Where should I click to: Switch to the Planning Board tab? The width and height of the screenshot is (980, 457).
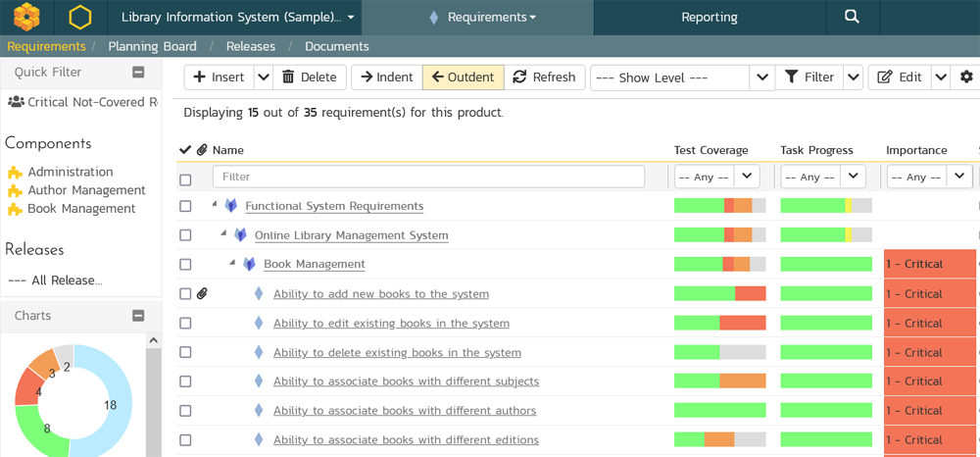152,46
